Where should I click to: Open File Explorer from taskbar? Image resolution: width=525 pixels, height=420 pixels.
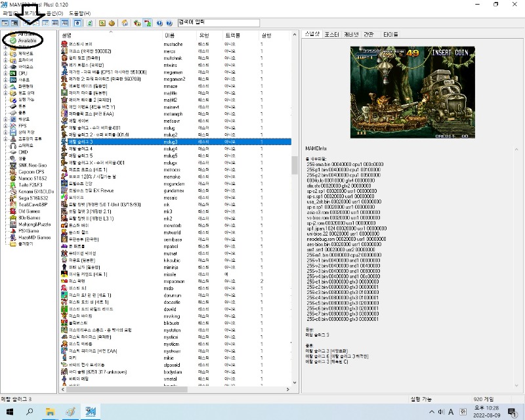tap(51, 411)
